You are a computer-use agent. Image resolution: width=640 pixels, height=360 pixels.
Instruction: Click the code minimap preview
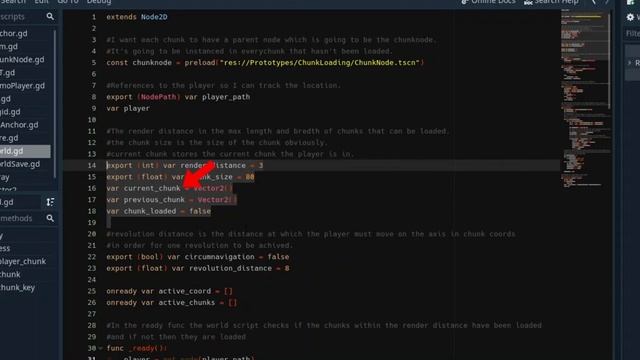point(584,98)
